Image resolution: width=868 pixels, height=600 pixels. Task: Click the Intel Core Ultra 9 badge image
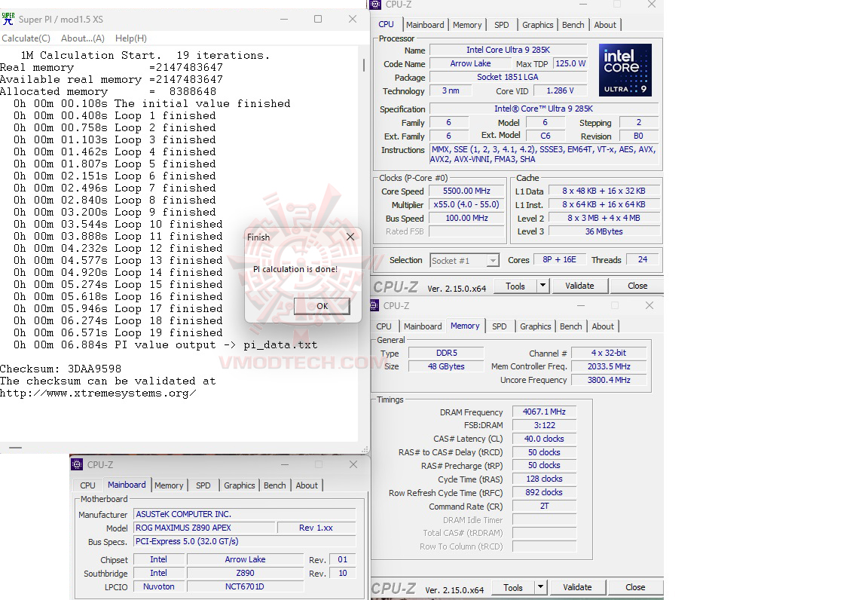point(625,69)
